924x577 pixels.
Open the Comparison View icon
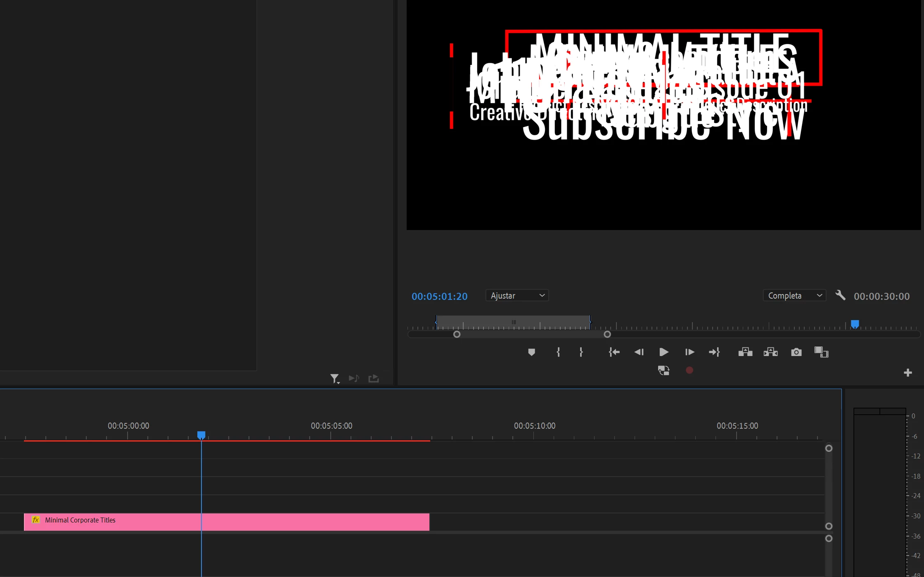[x=821, y=352]
